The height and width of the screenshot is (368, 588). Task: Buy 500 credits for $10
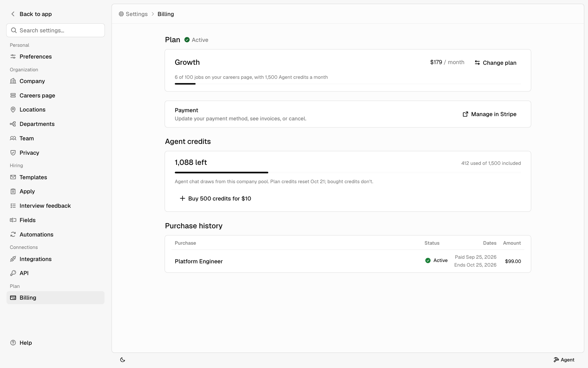pos(215,199)
